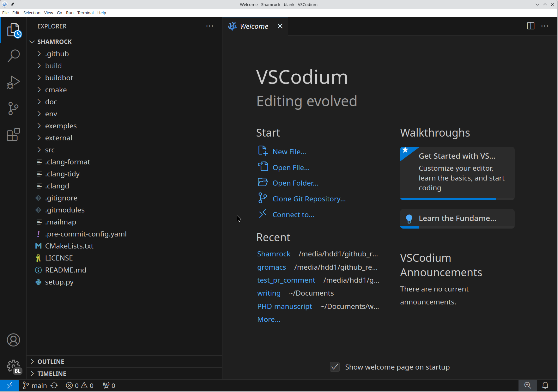Image resolution: width=558 pixels, height=392 pixels.
Task: Open the Manage gear icon
Action: click(x=14, y=367)
